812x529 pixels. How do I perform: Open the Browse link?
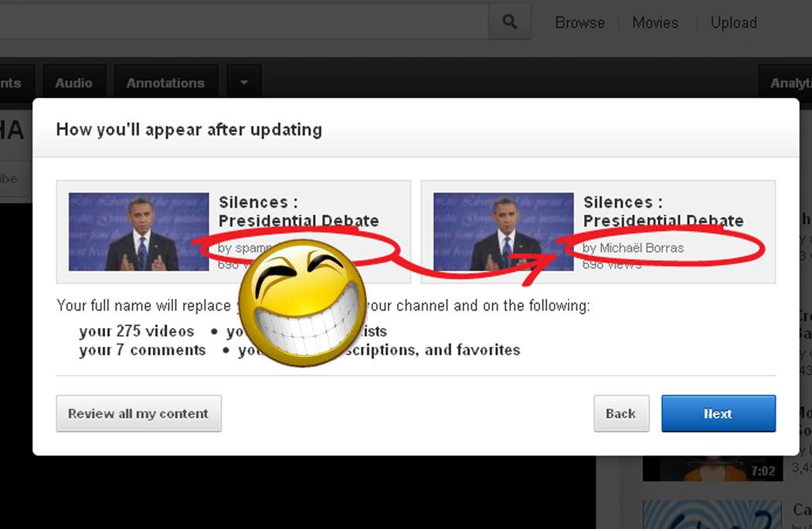point(579,22)
